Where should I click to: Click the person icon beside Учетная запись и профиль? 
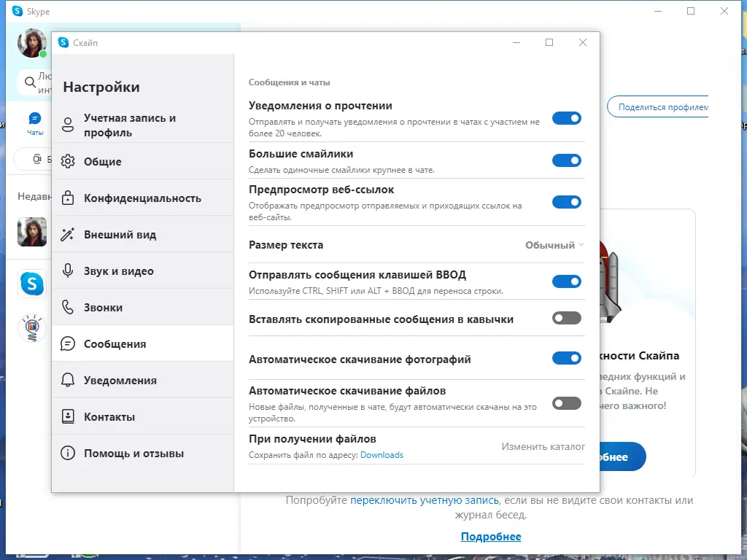pyautogui.click(x=68, y=125)
